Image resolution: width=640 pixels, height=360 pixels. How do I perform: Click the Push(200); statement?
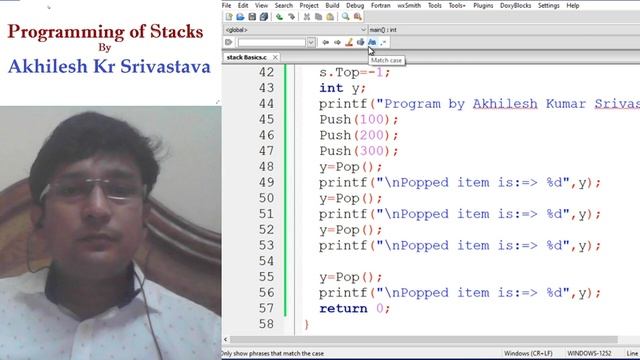[x=359, y=135]
